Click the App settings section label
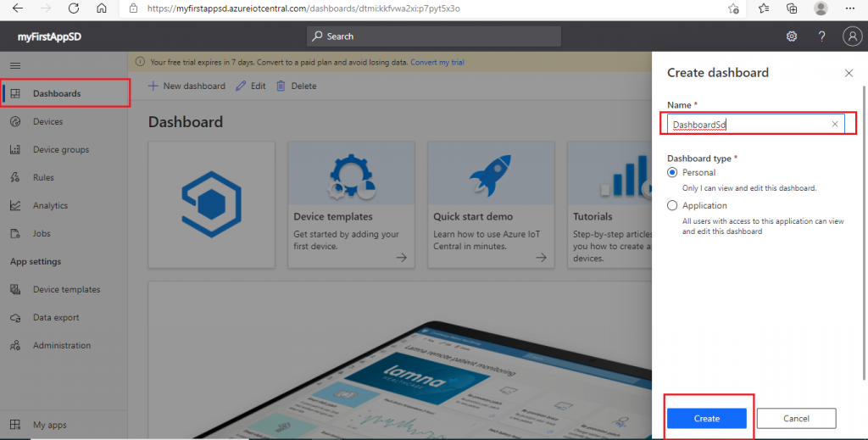 pyautogui.click(x=36, y=261)
